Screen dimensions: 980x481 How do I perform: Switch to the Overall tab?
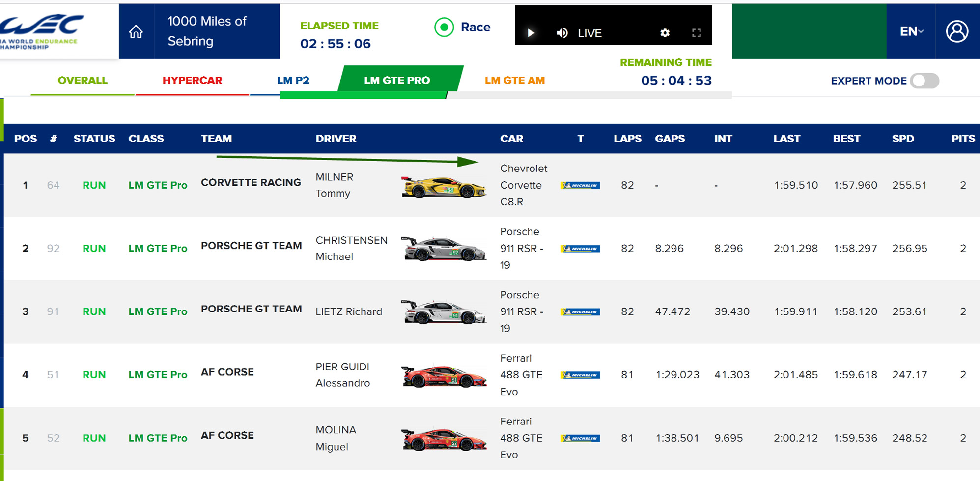(x=83, y=81)
